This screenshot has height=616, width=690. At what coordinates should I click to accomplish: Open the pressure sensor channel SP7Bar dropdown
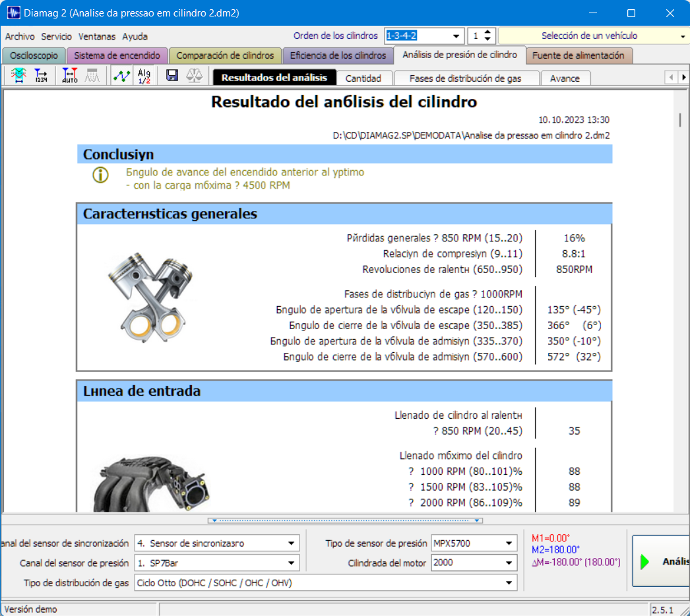(291, 563)
